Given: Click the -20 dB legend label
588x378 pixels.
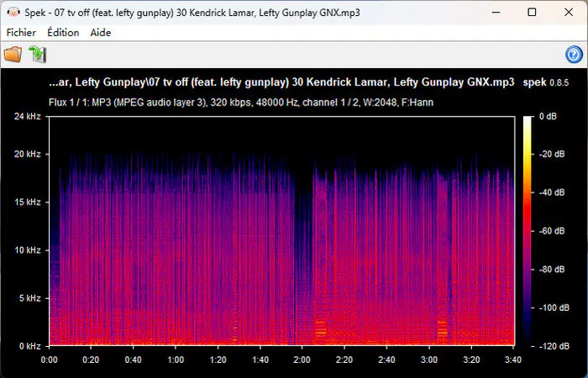Looking at the screenshot, I should point(552,154).
